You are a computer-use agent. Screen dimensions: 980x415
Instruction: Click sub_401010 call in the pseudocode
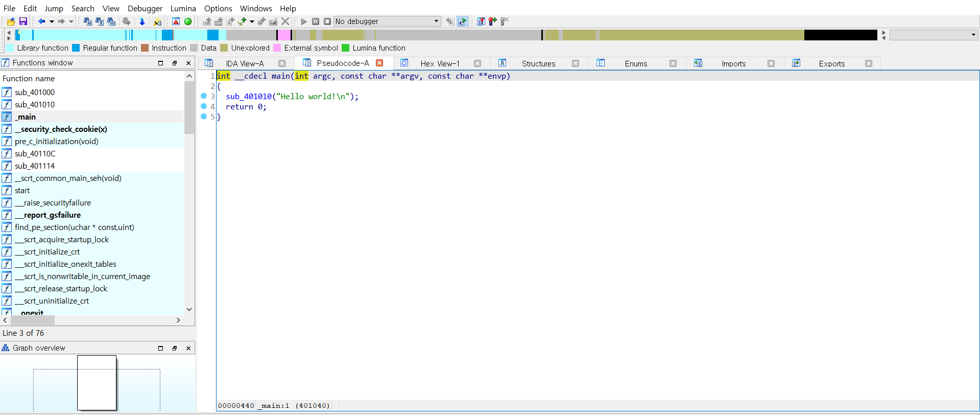click(x=249, y=97)
